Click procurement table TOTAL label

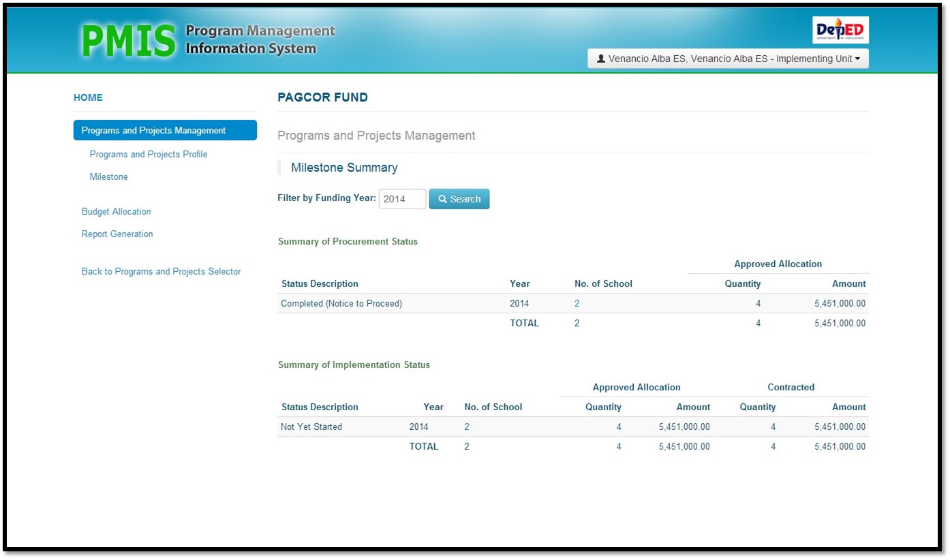524,323
